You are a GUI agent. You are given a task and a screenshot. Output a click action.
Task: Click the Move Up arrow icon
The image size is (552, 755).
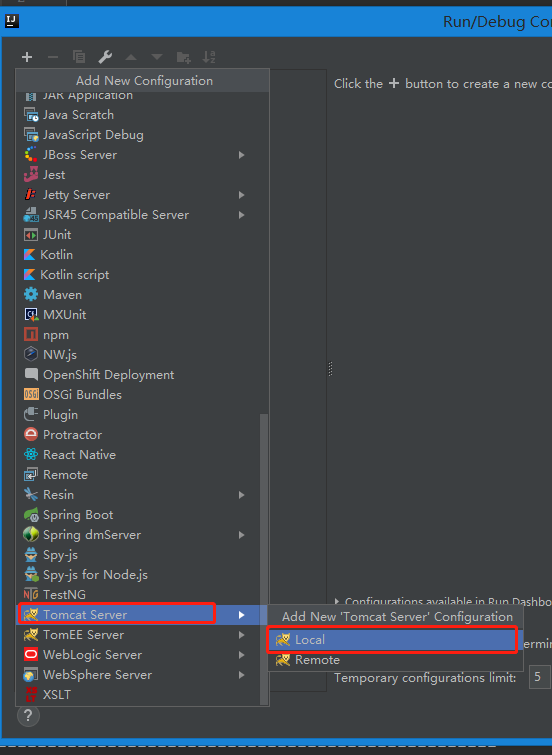(x=131, y=57)
